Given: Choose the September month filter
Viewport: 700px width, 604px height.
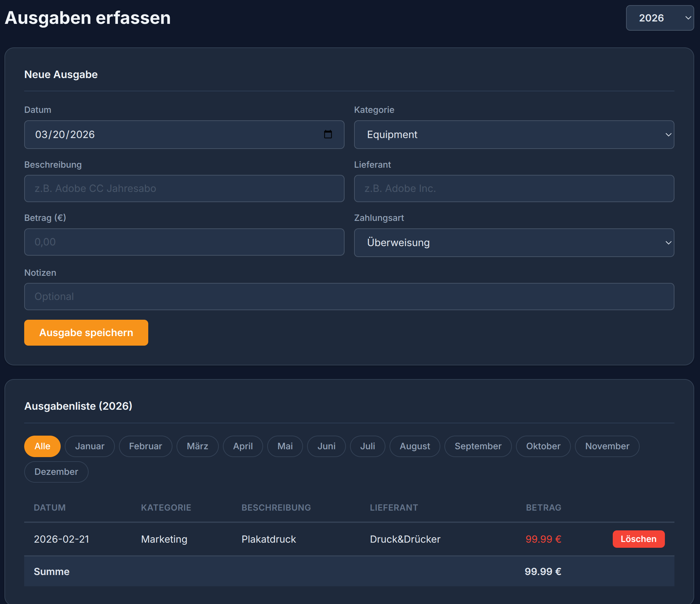Looking at the screenshot, I should click(x=478, y=446).
